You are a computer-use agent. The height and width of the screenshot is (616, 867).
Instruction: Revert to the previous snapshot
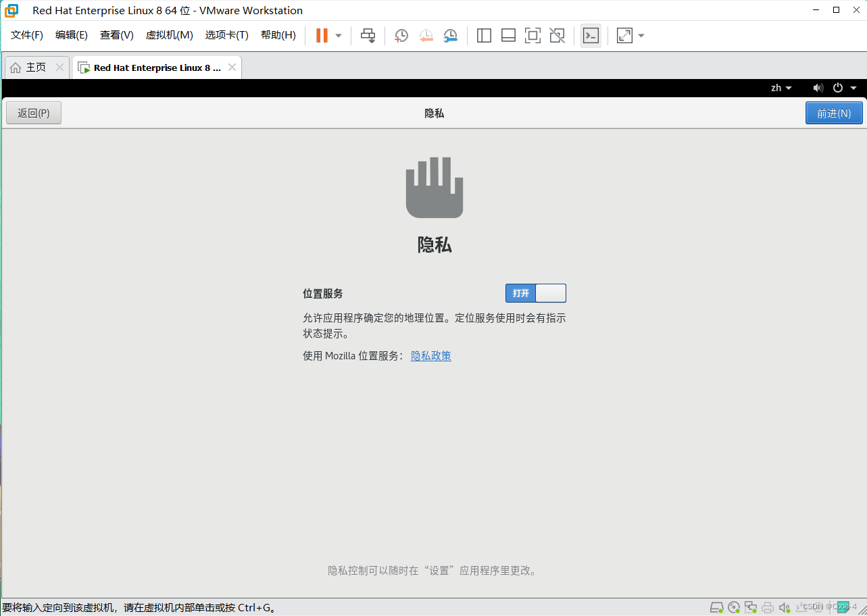pos(426,36)
